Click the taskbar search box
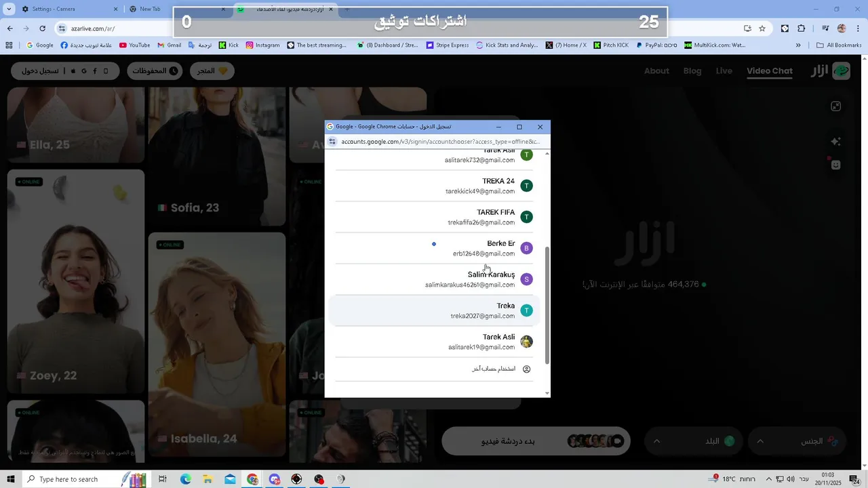The width and height of the screenshot is (868, 488). 87,479
